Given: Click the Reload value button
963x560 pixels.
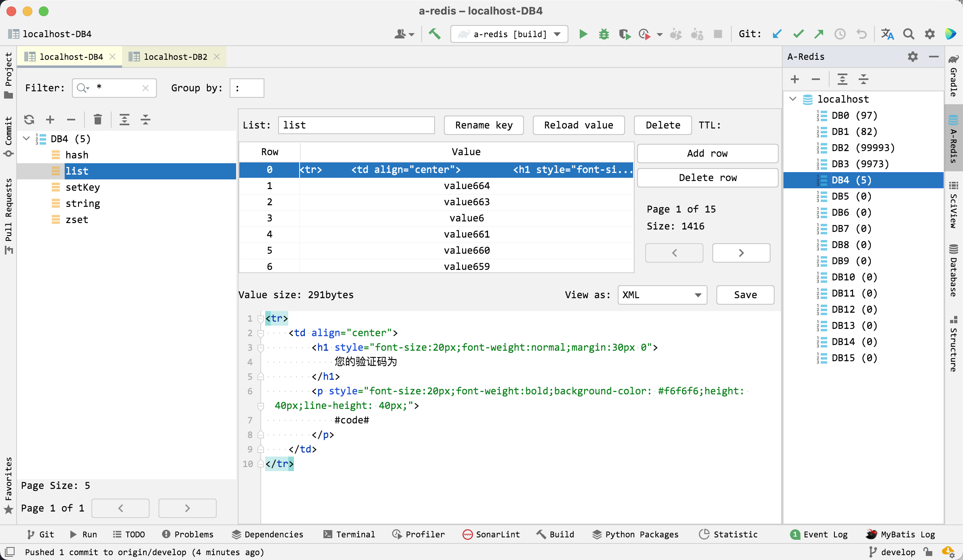Looking at the screenshot, I should pyautogui.click(x=578, y=125).
